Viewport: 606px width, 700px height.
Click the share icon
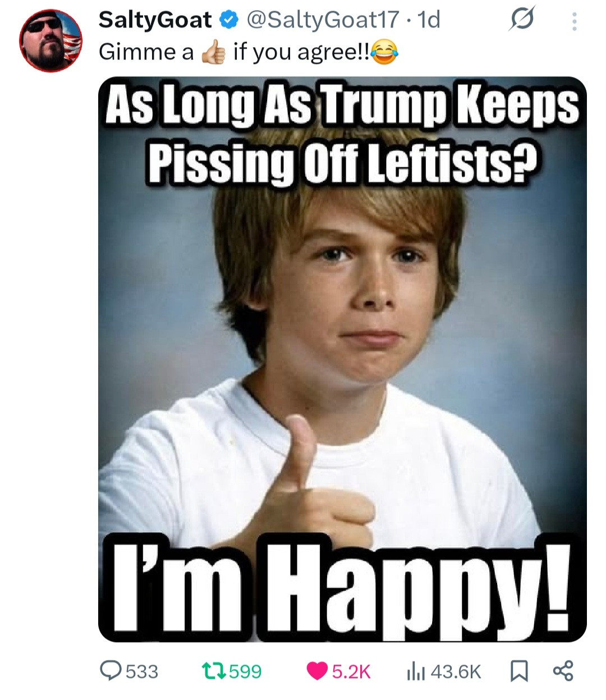[563, 671]
